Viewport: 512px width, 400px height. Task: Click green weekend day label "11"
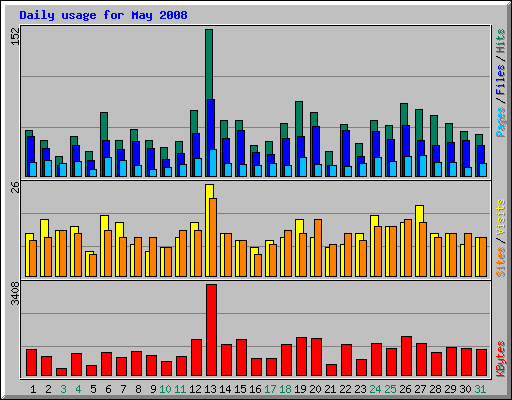click(180, 389)
